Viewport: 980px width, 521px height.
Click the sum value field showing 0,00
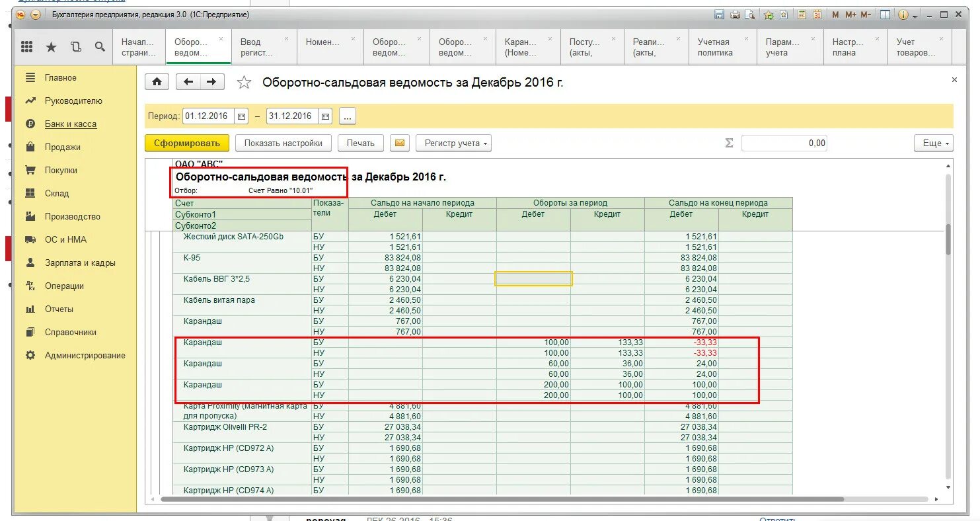pyautogui.click(x=784, y=143)
